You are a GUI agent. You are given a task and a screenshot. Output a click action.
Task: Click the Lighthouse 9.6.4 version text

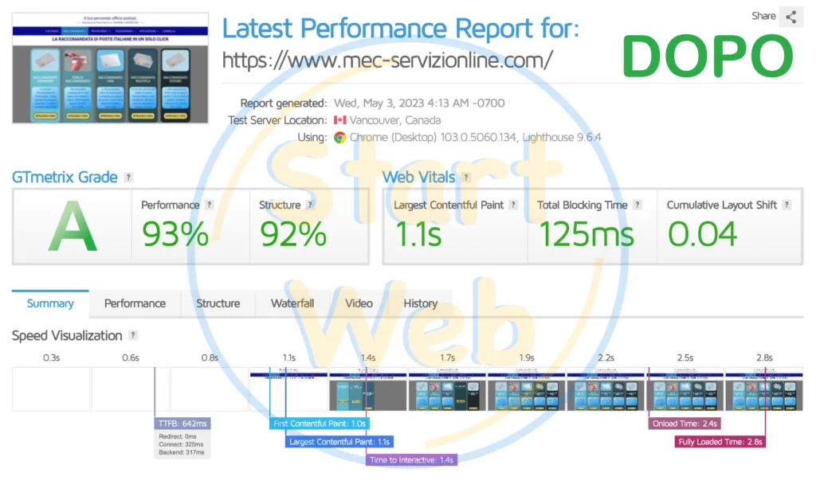(562, 137)
